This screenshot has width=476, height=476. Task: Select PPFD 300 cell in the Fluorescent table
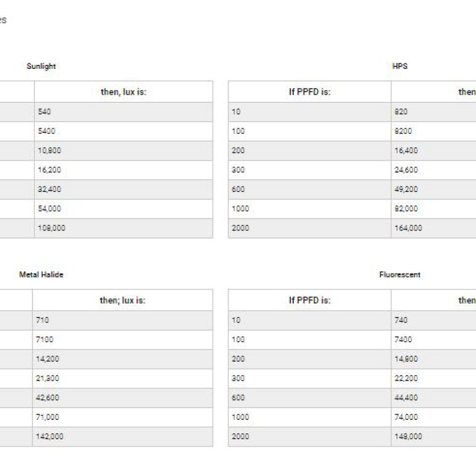pyautogui.click(x=238, y=378)
